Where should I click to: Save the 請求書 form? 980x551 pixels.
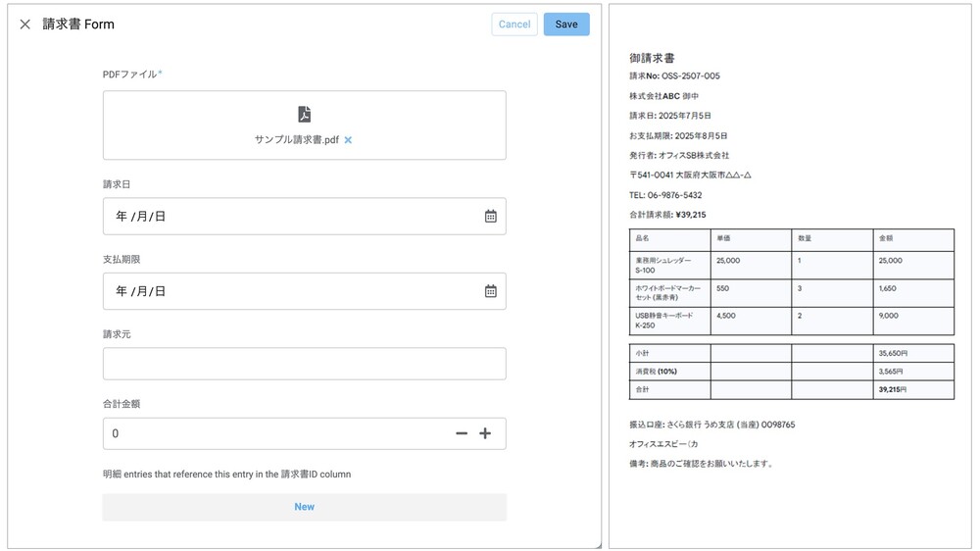tap(566, 25)
